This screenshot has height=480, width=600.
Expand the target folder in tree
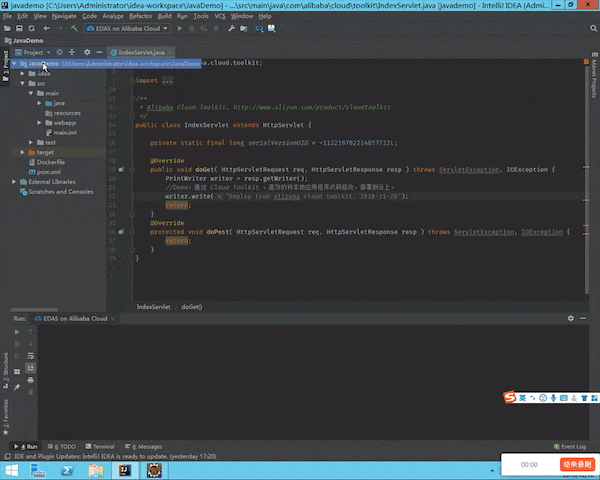23,152
